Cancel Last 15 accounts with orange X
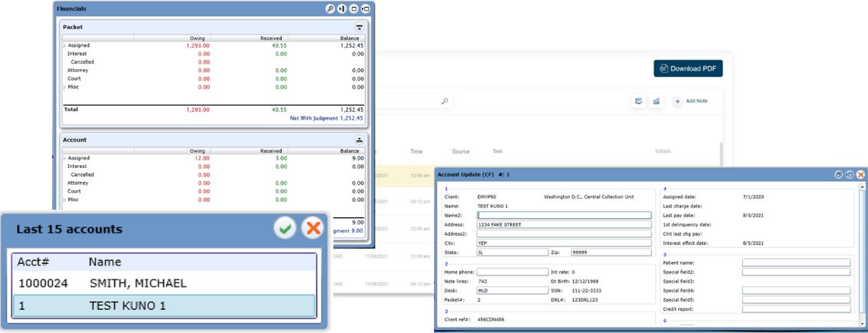 pyautogui.click(x=312, y=228)
